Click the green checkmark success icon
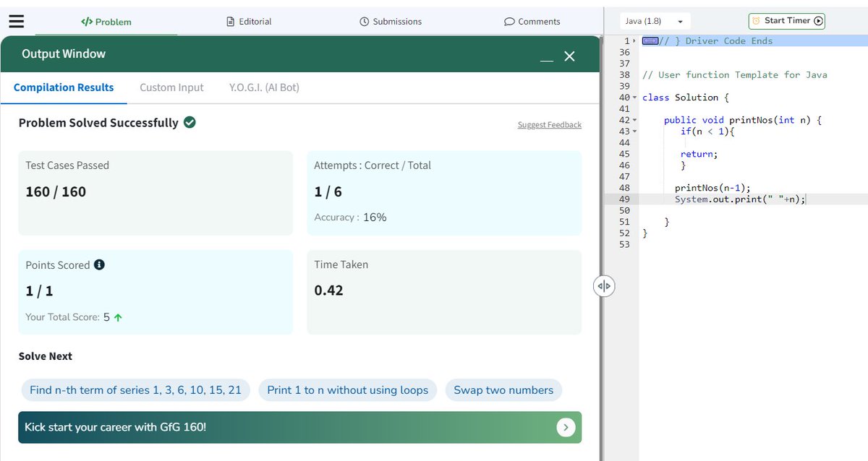The width and height of the screenshot is (868, 461). click(190, 123)
